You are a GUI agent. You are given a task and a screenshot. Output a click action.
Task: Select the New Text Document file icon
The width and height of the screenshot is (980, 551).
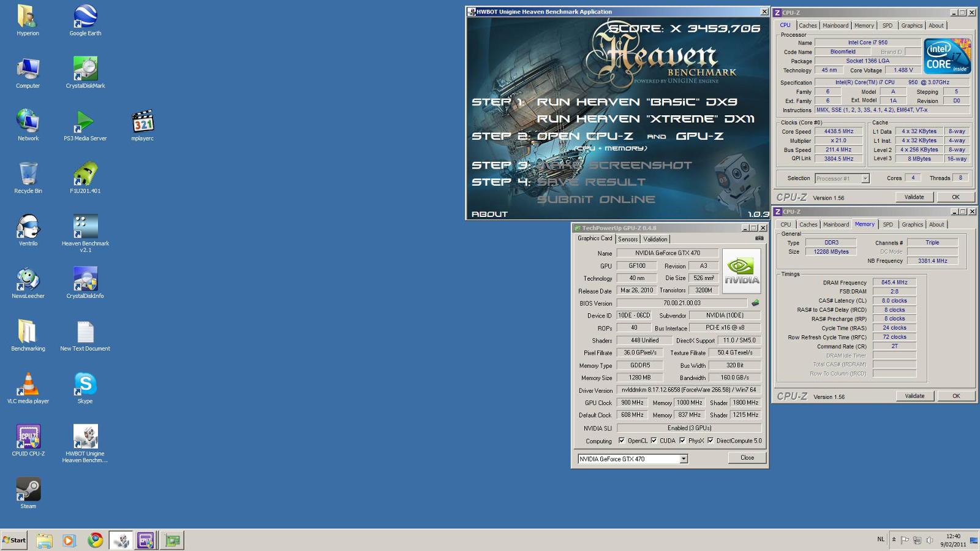85,336
